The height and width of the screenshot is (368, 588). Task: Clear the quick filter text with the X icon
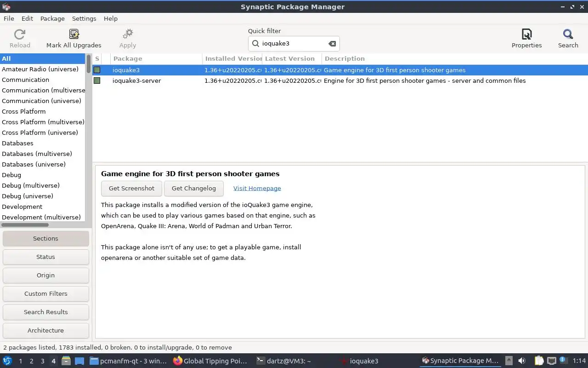[x=332, y=44]
